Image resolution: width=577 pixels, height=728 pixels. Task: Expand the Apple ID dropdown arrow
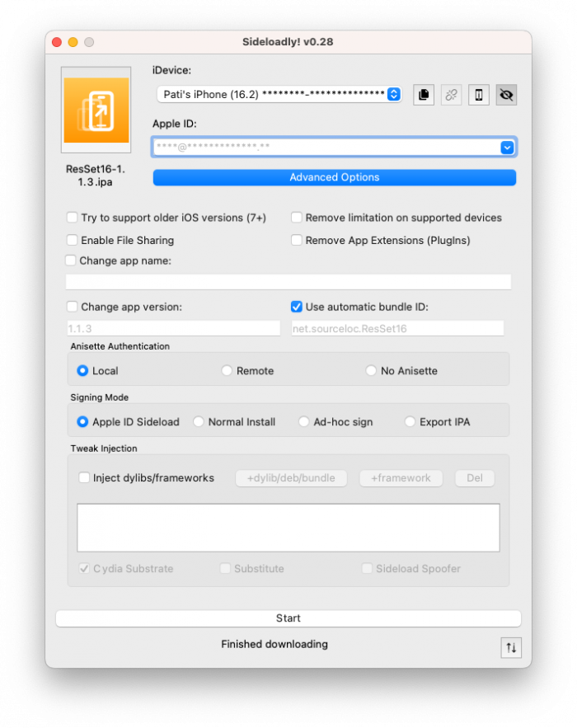pos(507,148)
